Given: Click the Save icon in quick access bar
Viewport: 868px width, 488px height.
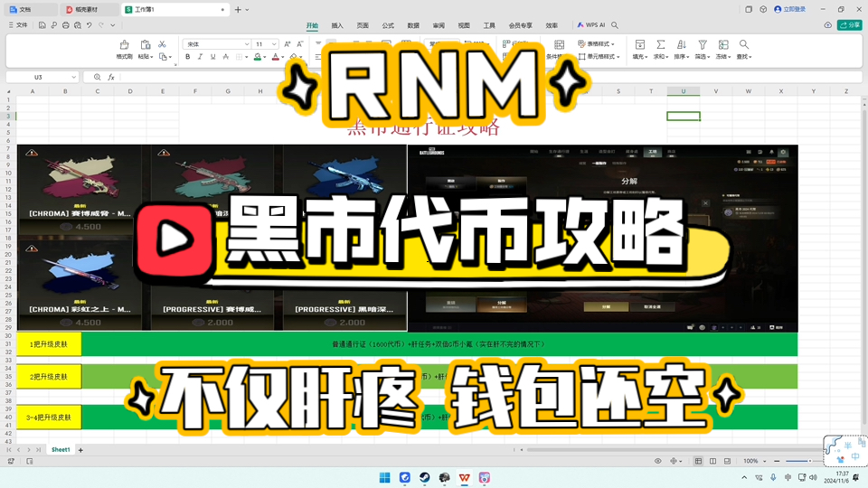Looking at the screenshot, I should tap(42, 25).
